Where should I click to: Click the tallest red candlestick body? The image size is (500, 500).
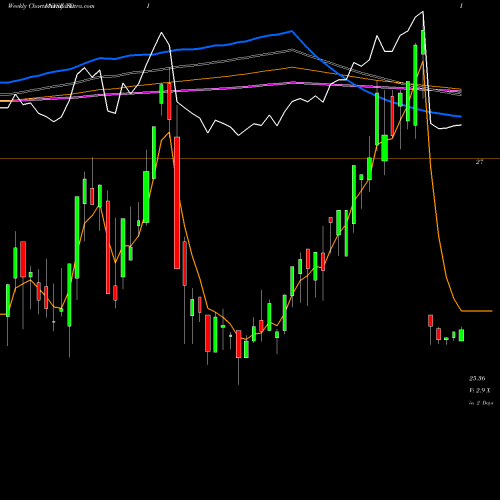[x=177, y=203]
